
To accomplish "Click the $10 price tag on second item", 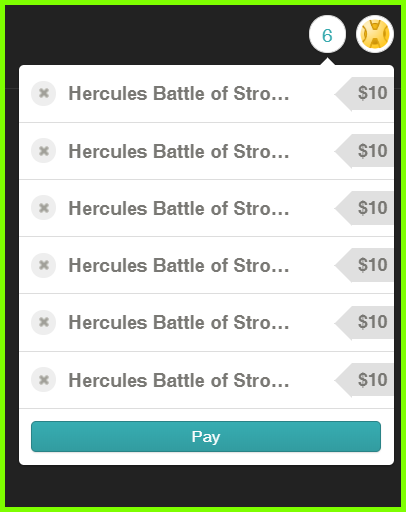I will pos(364,151).
